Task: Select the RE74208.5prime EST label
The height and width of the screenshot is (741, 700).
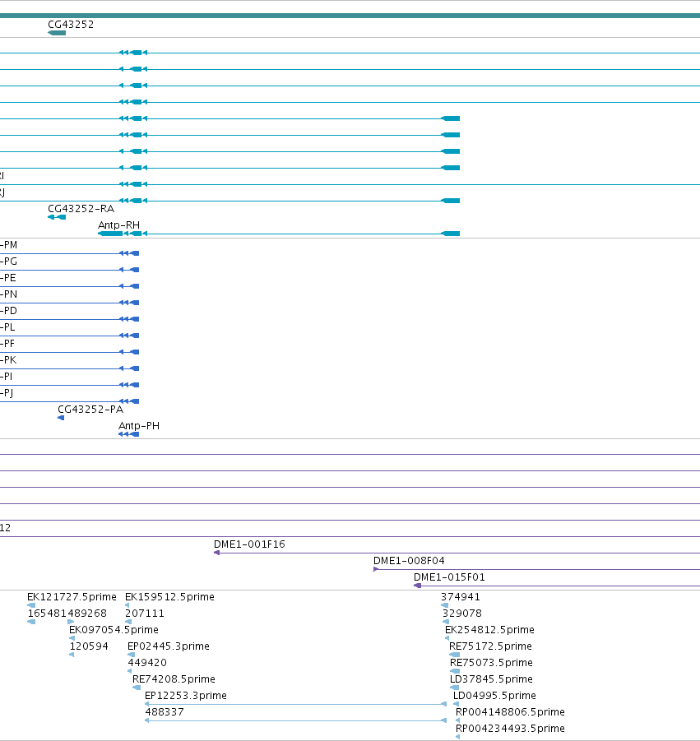Action: (x=174, y=679)
